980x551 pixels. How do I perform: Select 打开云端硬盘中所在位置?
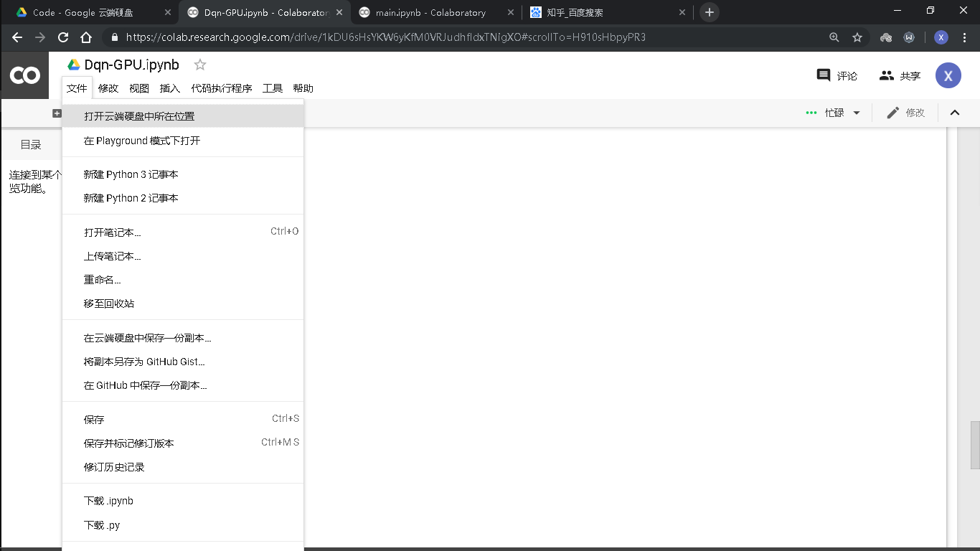coord(183,116)
